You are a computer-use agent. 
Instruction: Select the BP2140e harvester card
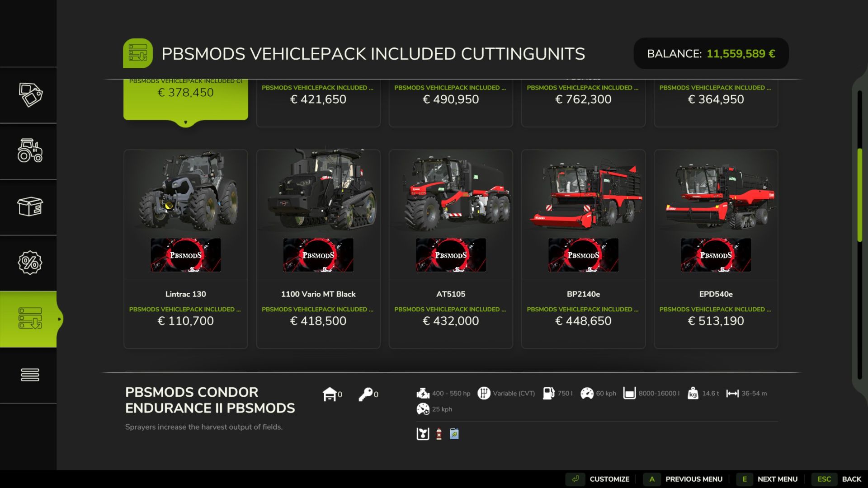pyautogui.click(x=583, y=249)
